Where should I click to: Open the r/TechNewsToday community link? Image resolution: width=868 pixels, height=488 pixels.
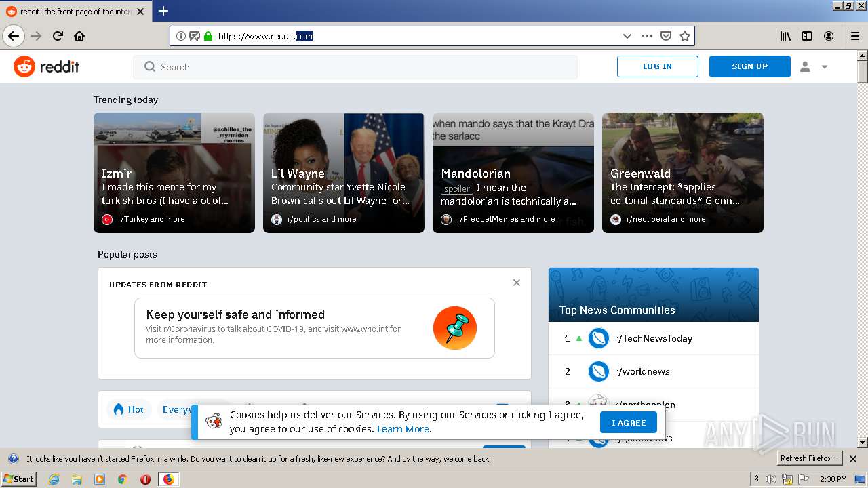[654, 338]
